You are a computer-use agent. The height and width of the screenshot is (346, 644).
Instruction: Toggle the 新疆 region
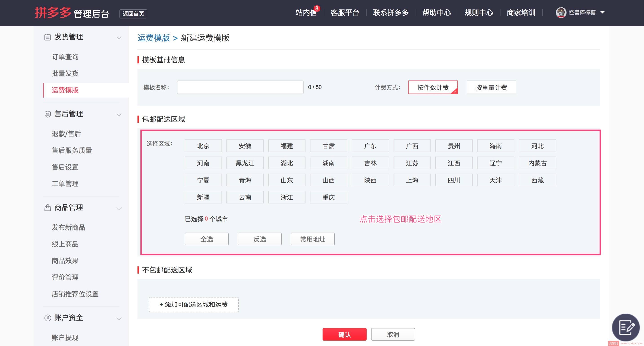pos(203,197)
